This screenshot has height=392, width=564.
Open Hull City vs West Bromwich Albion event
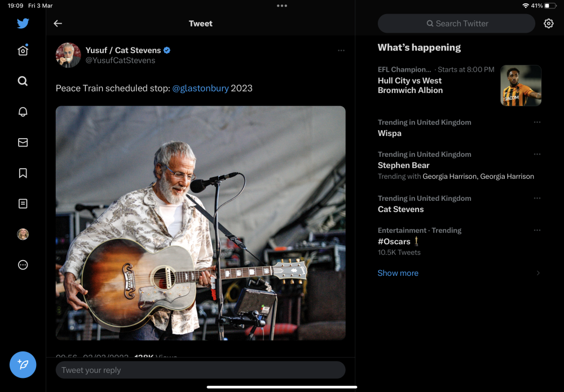(459, 85)
